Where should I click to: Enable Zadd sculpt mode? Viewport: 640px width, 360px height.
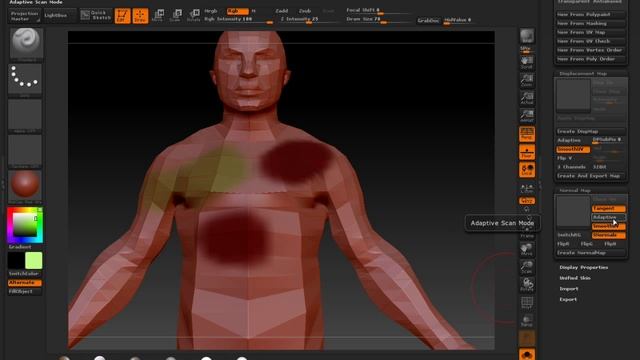281,11
